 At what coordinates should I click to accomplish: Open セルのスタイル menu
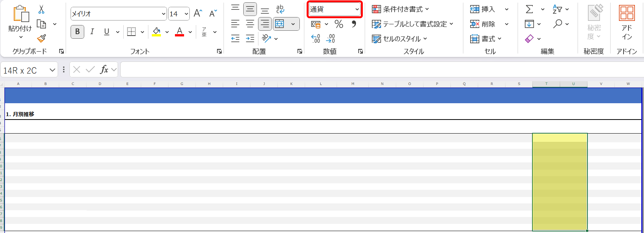coord(400,39)
